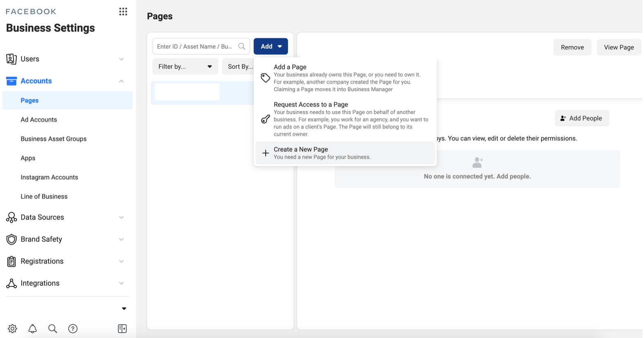
Task: Open settings gear icon in sidebar footer
Action: click(12, 329)
